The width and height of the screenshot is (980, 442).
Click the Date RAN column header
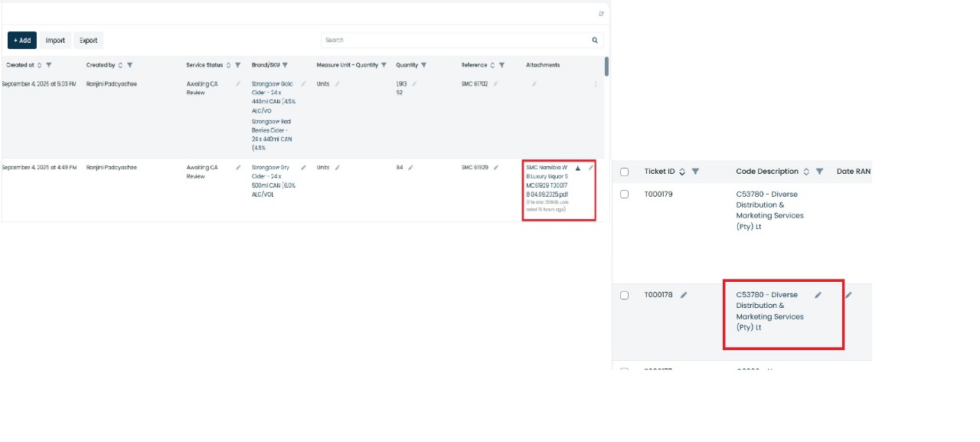854,172
